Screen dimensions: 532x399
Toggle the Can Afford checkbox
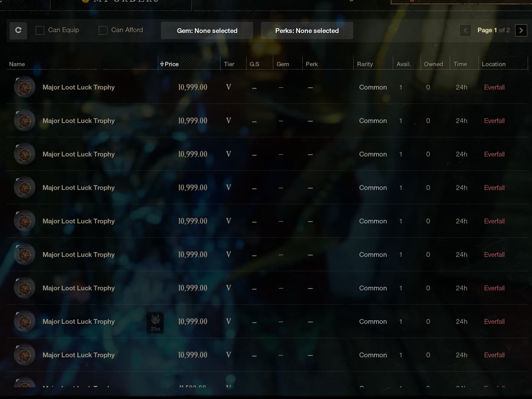103,30
